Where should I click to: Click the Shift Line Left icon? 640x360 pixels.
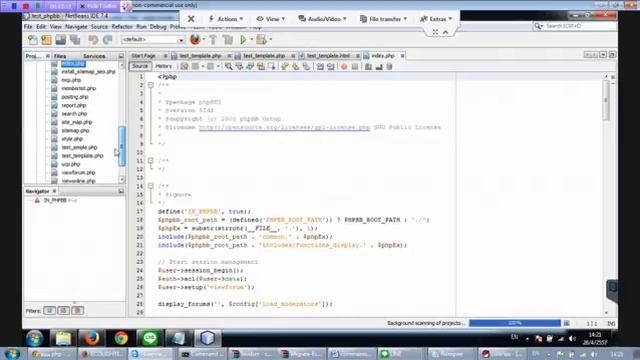point(320,67)
